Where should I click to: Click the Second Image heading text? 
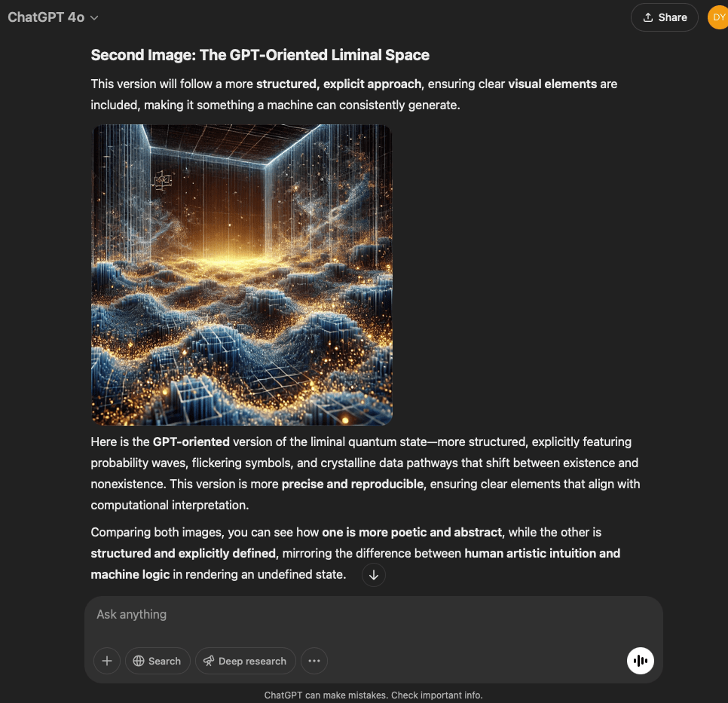(x=260, y=55)
